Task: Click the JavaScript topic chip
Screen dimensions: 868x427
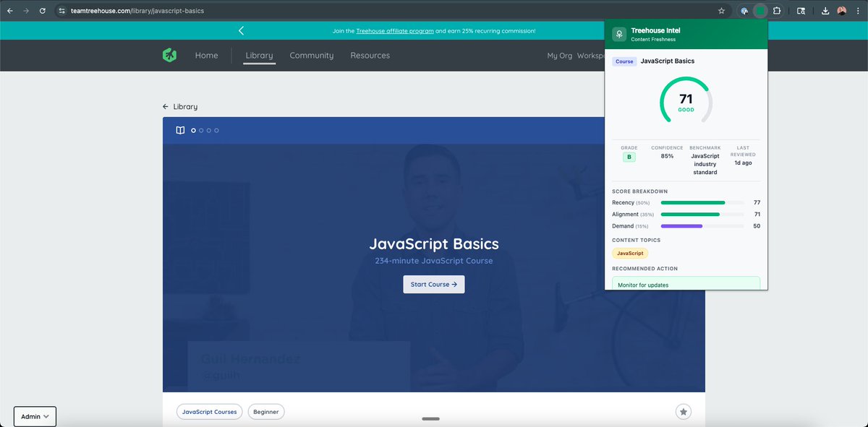Action: [x=630, y=254]
